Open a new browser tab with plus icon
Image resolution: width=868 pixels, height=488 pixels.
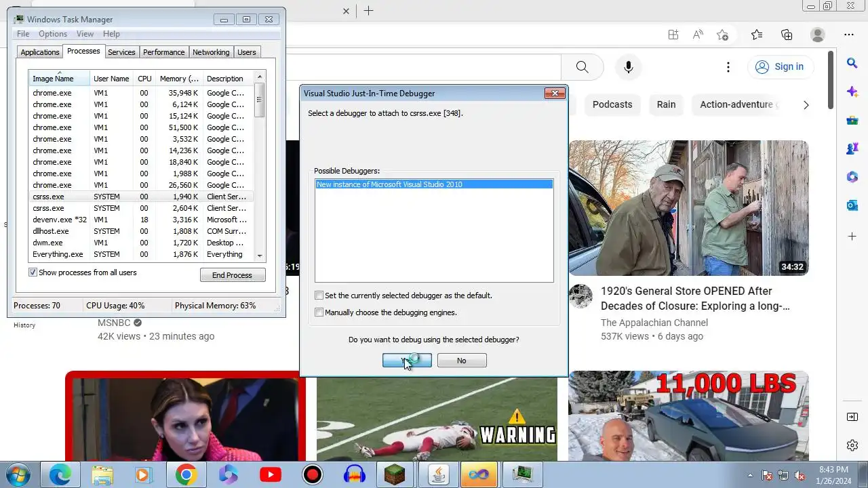point(368,11)
